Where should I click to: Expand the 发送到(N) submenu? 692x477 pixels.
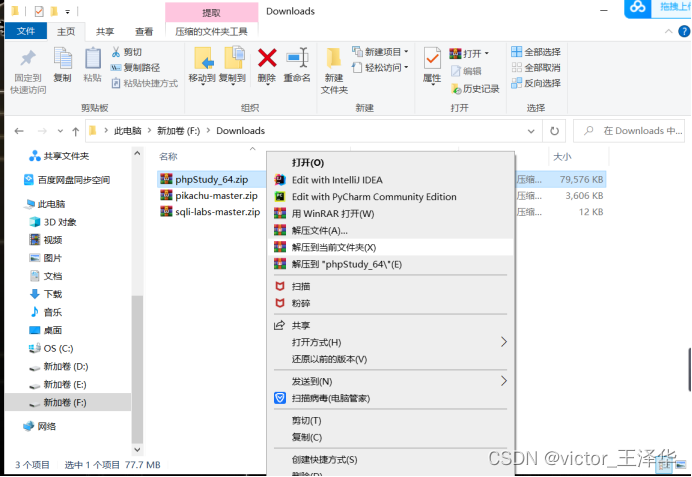[x=391, y=381]
